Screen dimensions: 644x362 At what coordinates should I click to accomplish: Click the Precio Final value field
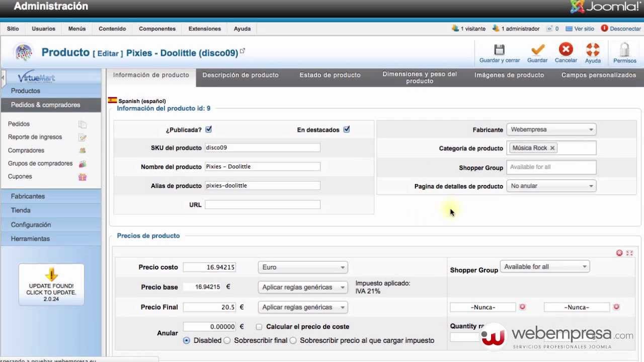(x=209, y=307)
